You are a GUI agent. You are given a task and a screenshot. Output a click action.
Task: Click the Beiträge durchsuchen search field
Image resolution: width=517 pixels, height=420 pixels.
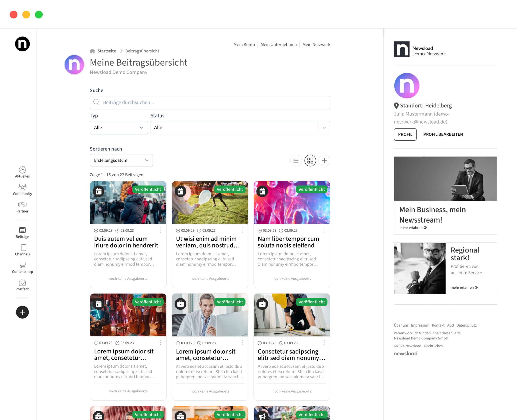[x=210, y=102]
